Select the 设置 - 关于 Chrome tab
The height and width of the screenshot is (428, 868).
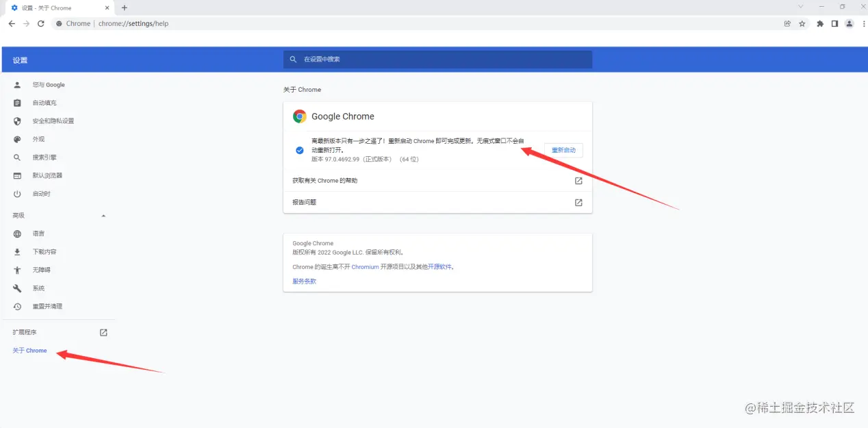(60, 8)
